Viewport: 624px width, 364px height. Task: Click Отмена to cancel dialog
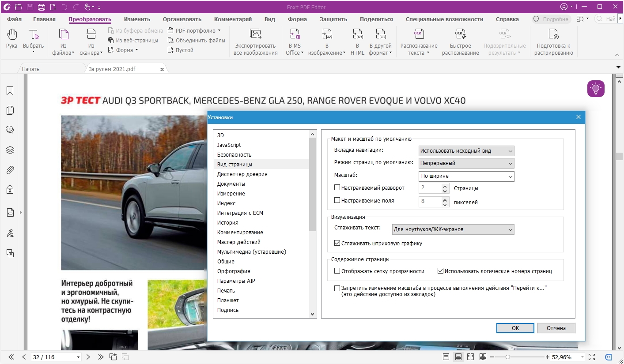tap(556, 328)
